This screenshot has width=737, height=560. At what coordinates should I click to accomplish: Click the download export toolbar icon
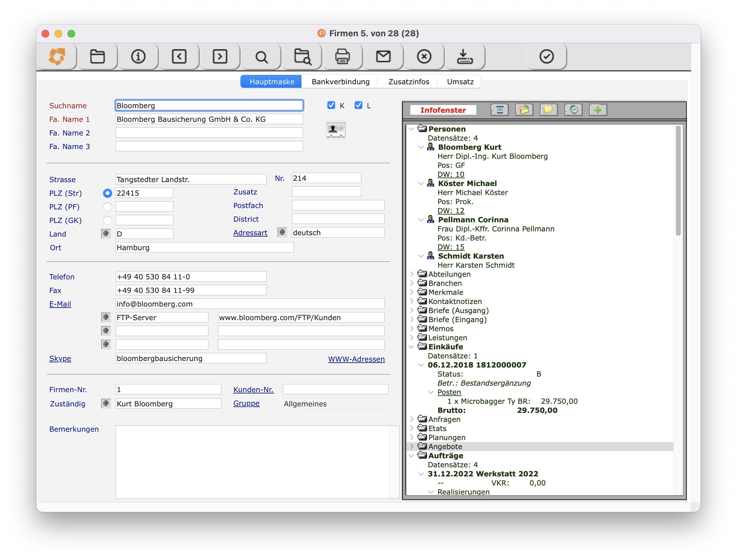click(x=464, y=56)
